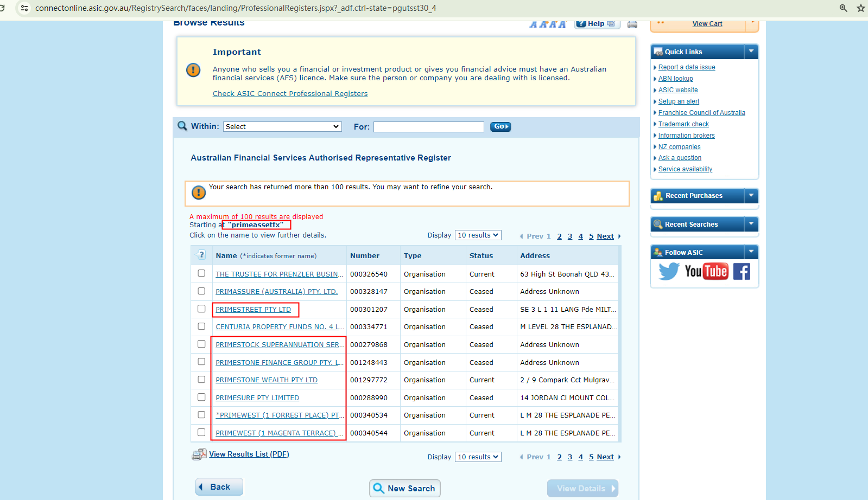Go to page 2 below the table
Screen dimensions: 868x500
tap(560, 457)
